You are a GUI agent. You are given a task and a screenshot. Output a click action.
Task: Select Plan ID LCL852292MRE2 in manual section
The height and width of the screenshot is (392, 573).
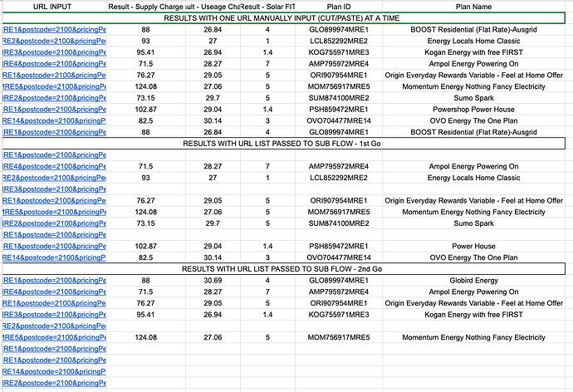tap(339, 41)
